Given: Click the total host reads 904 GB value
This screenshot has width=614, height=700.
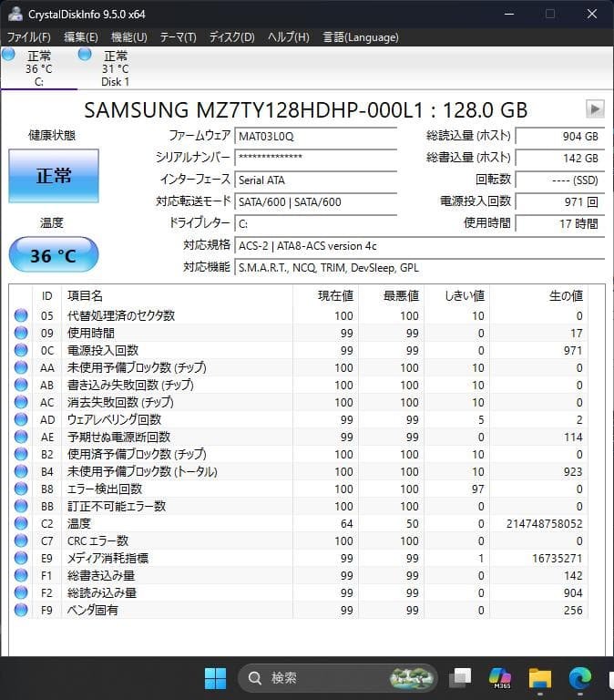Looking at the screenshot, I should pos(560,136).
